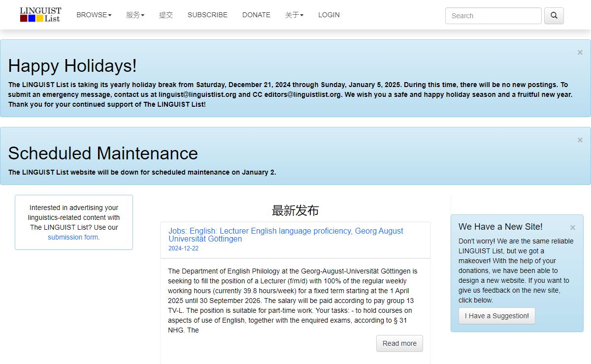The height and width of the screenshot is (364, 591).
Task: Close the Scheduled Maintenance alert
Action: click(580, 140)
